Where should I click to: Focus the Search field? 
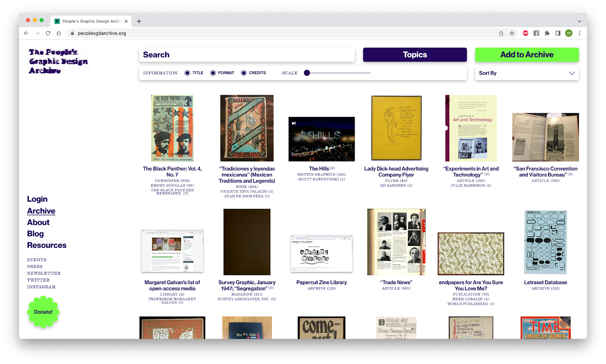(x=247, y=55)
